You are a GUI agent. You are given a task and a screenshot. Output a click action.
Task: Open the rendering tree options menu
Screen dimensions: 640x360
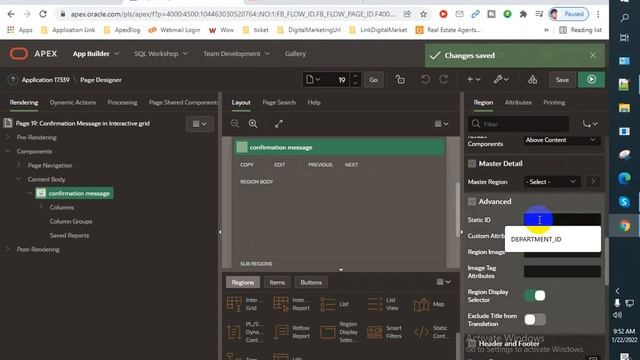(200, 124)
